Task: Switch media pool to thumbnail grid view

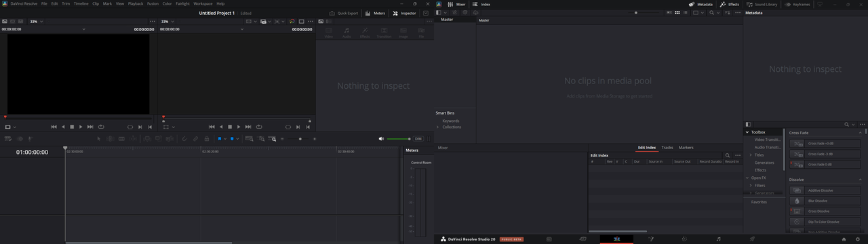Action: pos(677,12)
